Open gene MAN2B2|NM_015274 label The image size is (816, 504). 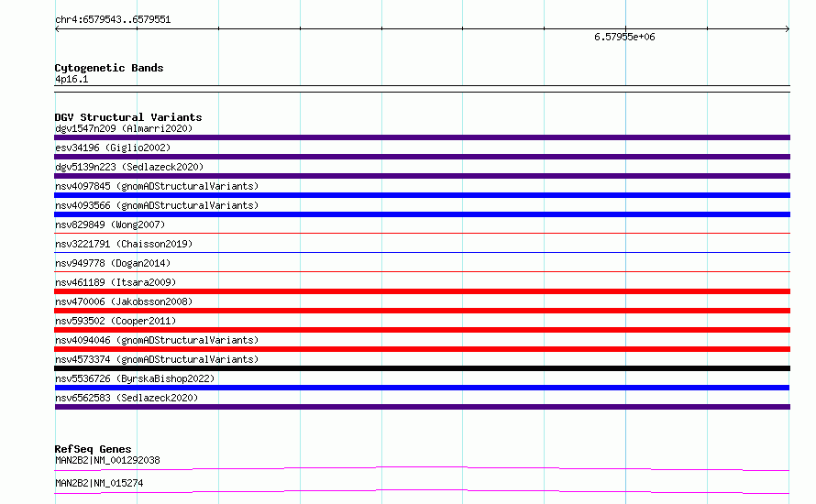coord(99,483)
